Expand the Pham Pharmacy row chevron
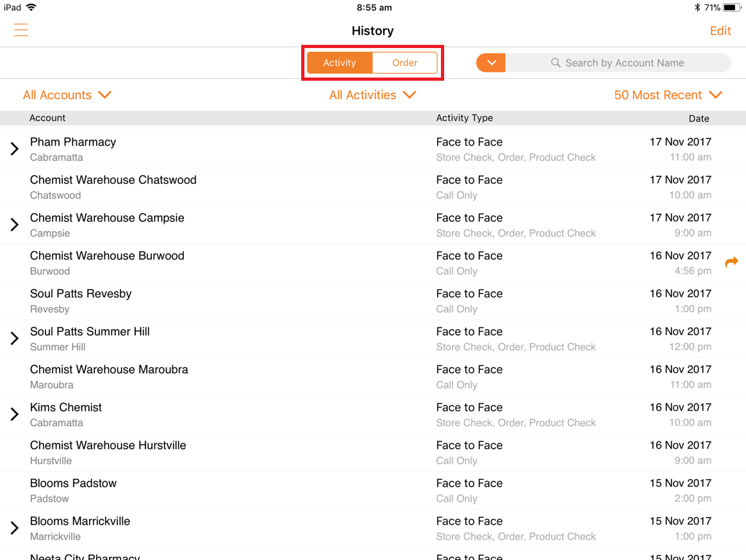 [15, 149]
